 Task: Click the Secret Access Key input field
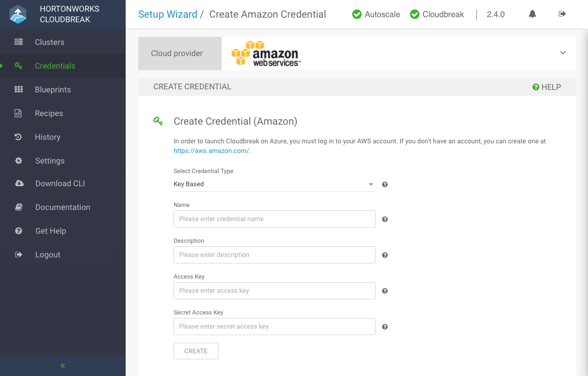[274, 327]
